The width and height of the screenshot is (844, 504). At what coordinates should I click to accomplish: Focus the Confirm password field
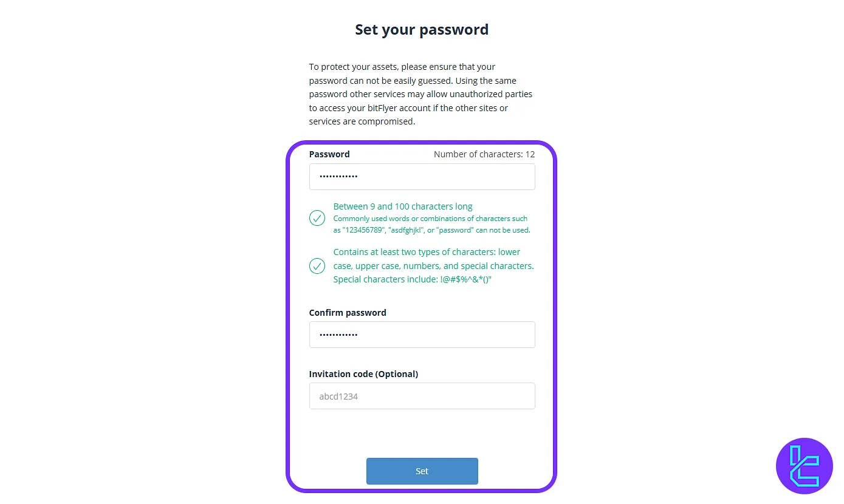pyautogui.click(x=422, y=335)
